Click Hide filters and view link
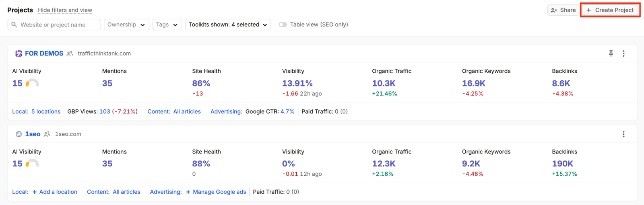This screenshot has height=205, width=644. (x=65, y=10)
